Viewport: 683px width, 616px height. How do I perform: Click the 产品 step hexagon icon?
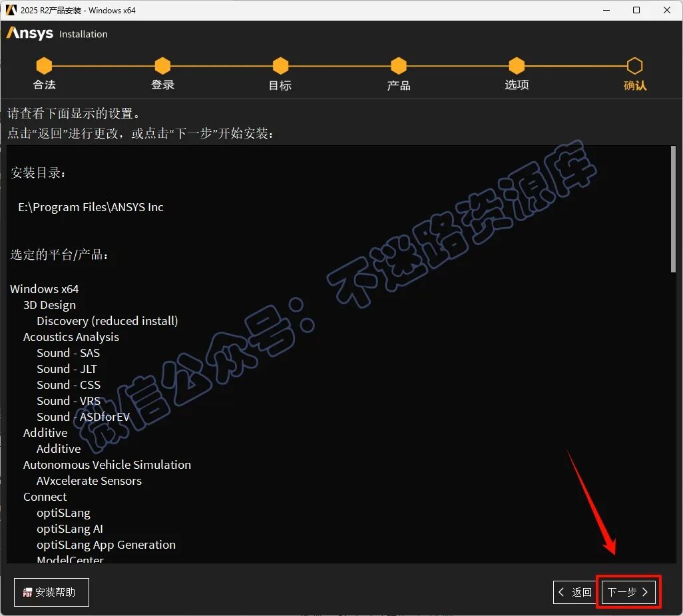(399, 66)
